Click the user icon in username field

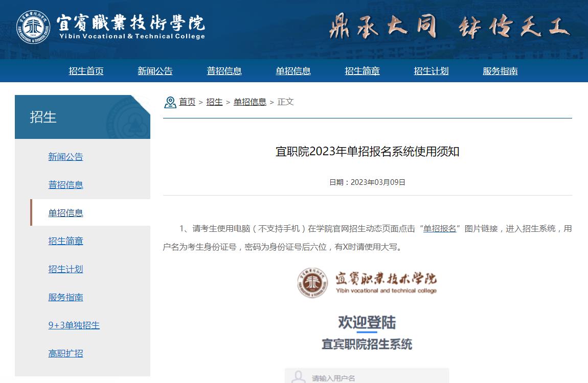[x=299, y=377]
